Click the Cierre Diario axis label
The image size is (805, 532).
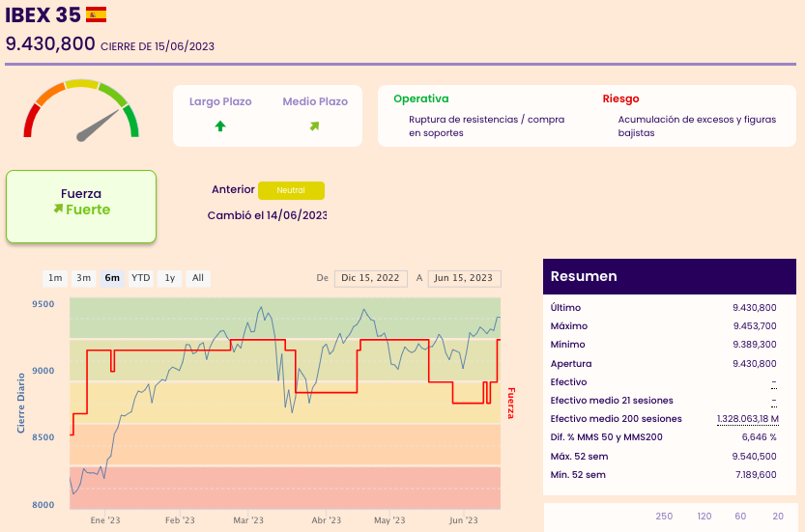(21, 404)
